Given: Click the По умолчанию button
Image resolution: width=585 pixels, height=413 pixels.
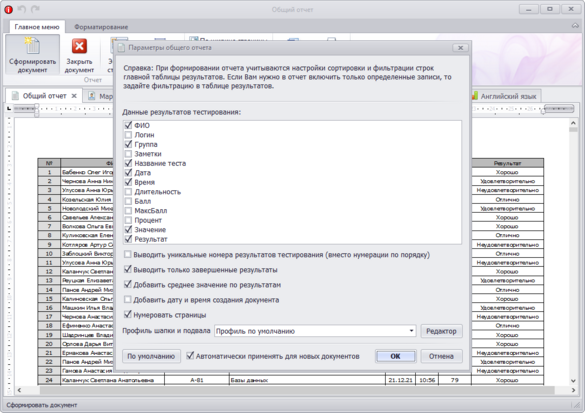Looking at the screenshot, I should pos(151,356).
